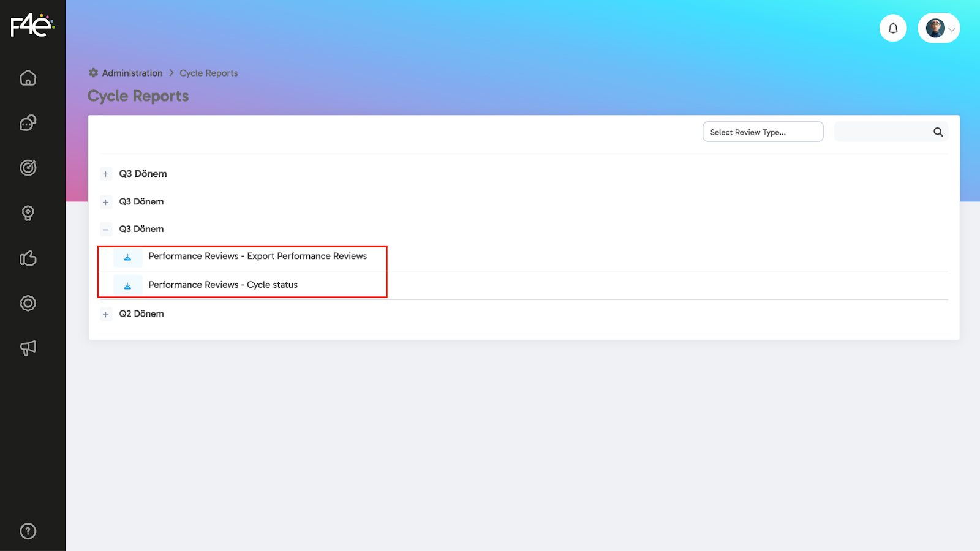The image size is (980, 551).
Task: Go to Administration breadcrumb link
Action: [132, 73]
